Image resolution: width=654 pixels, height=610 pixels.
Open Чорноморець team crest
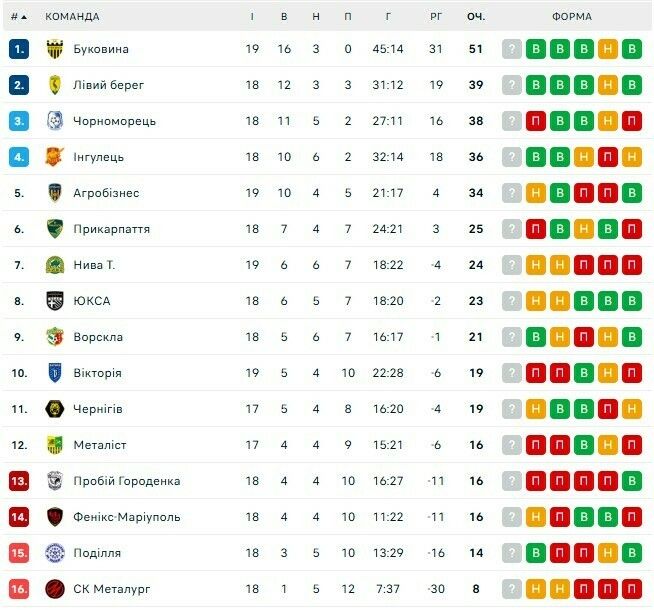click(x=55, y=121)
